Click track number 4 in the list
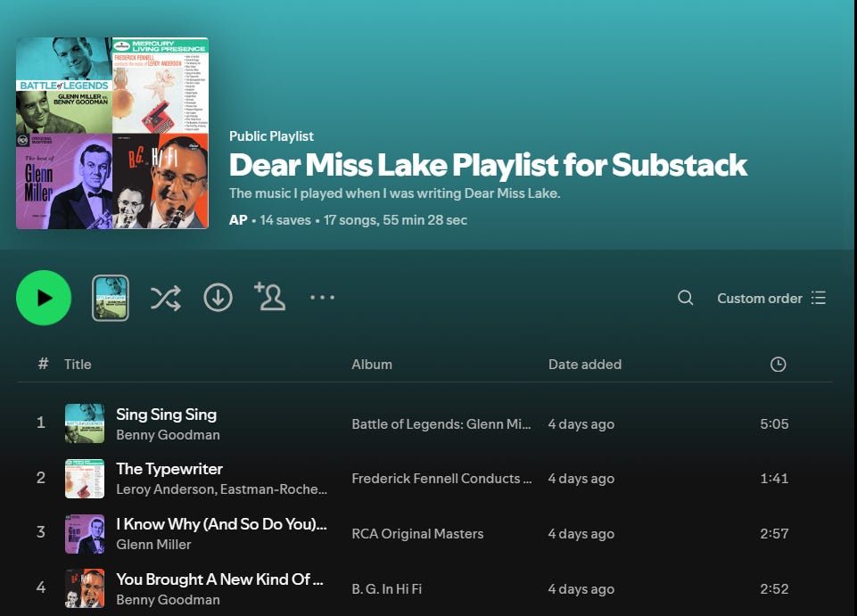The image size is (857, 616). (x=41, y=587)
